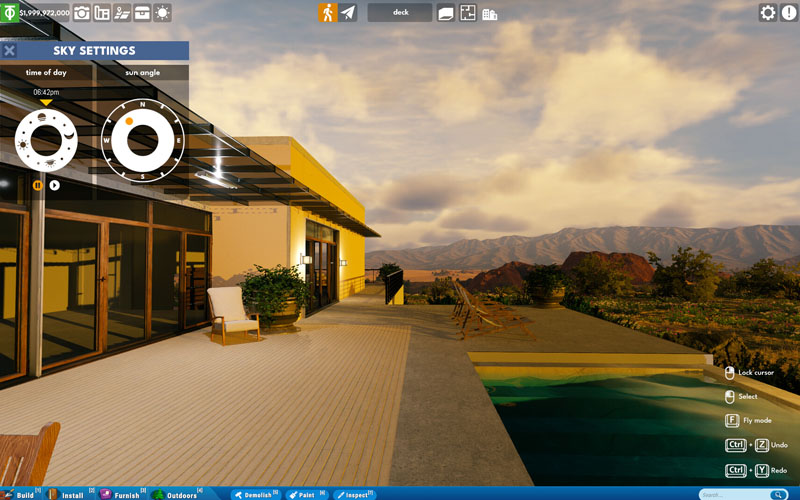Click the floor plan layout icon
This screenshot has height=500, width=800.
466,13
